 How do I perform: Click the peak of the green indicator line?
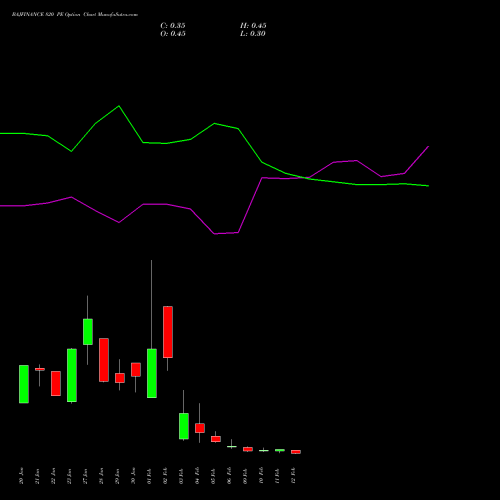click(x=119, y=106)
